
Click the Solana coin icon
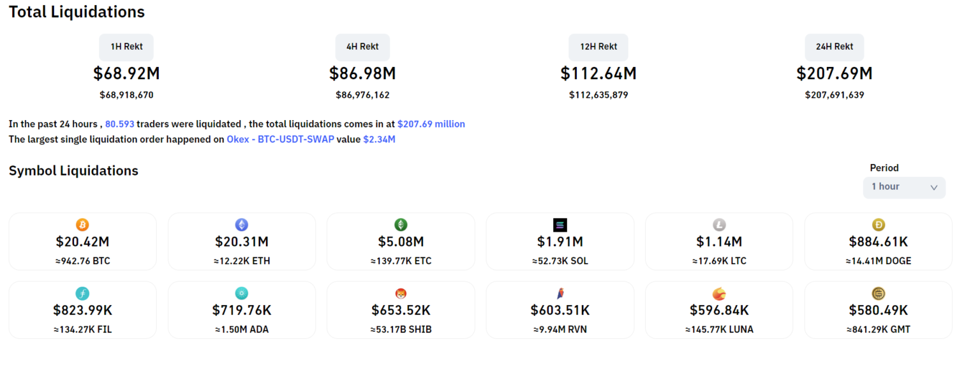560,225
